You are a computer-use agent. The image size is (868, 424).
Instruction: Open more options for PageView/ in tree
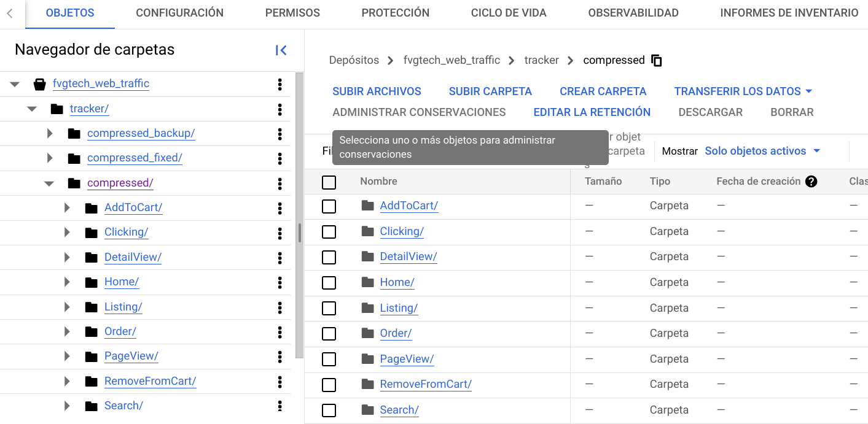pos(280,357)
